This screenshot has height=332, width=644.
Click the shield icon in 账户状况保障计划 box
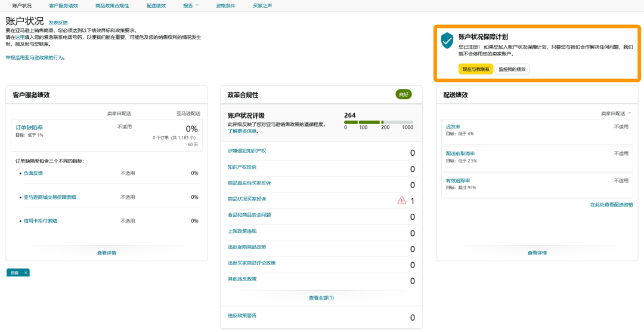click(x=447, y=41)
